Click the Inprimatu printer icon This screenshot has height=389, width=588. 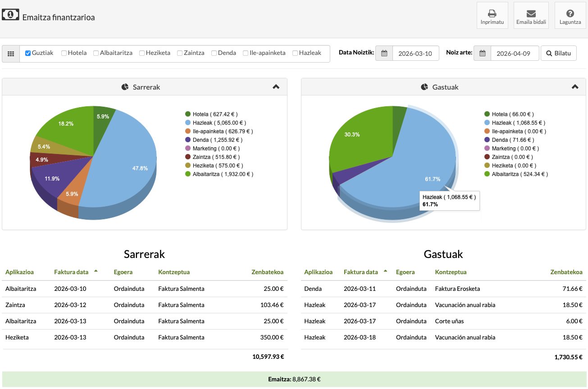(492, 14)
